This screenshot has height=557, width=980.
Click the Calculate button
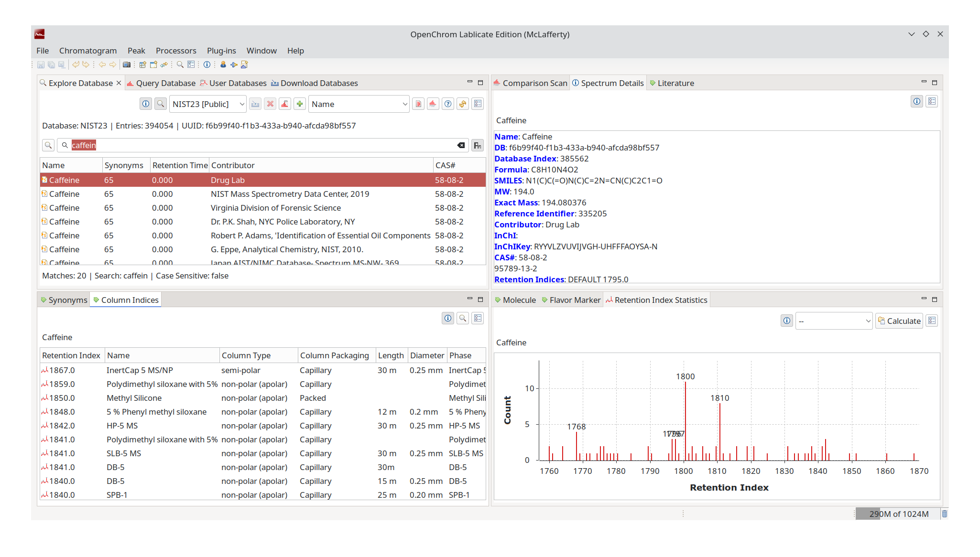click(899, 321)
